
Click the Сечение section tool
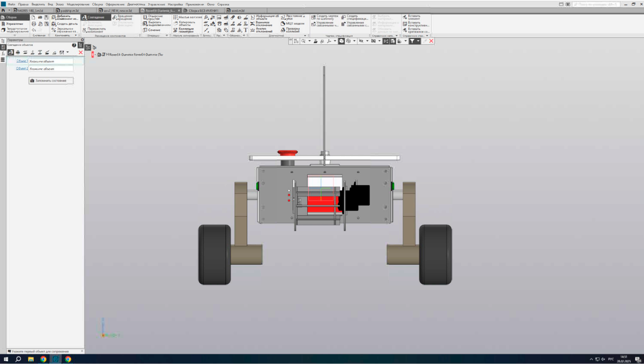[x=154, y=30]
